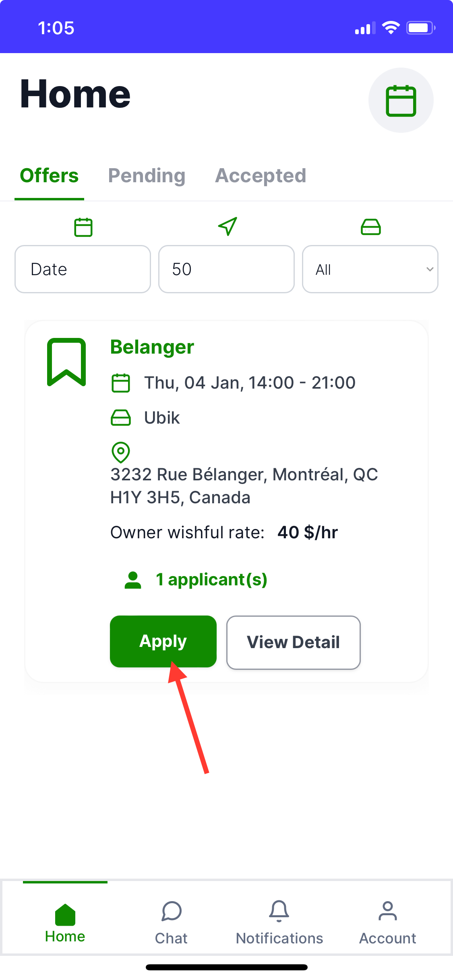This screenshot has width=453, height=980.
Task: Click the dropdown chevron arrow
Action: pos(430,269)
